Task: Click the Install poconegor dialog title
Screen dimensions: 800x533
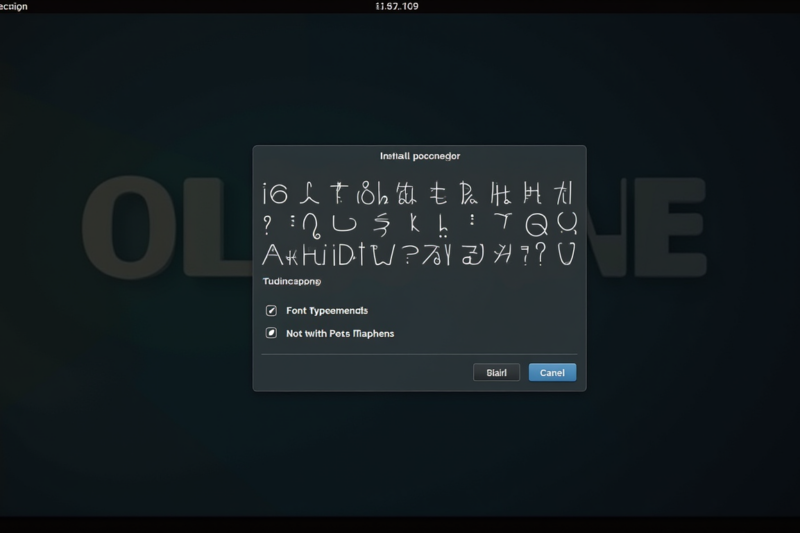Action: pyautogui.click(x=419, y=156)
